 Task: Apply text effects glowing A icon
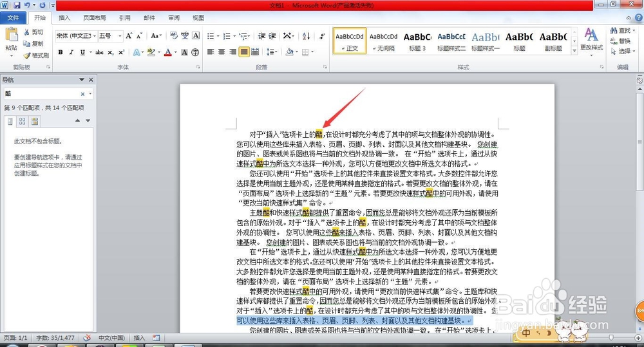[137, 52]
